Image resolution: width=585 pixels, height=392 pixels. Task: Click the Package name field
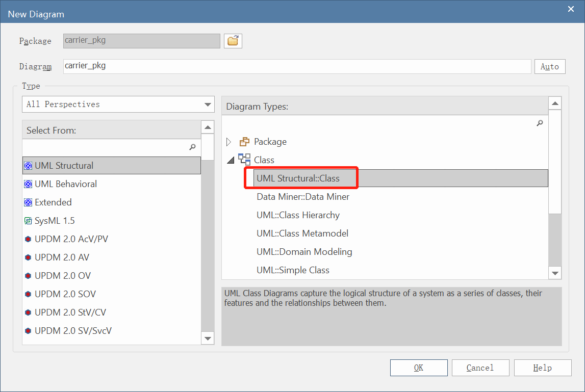(x=142, y=41)
